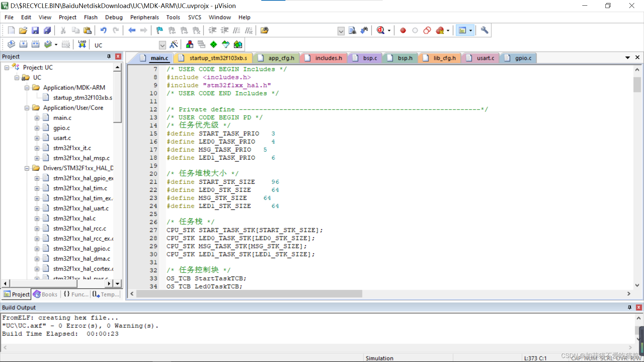Start or stop the debug session icon
The image size is (644, 362).
380,31
